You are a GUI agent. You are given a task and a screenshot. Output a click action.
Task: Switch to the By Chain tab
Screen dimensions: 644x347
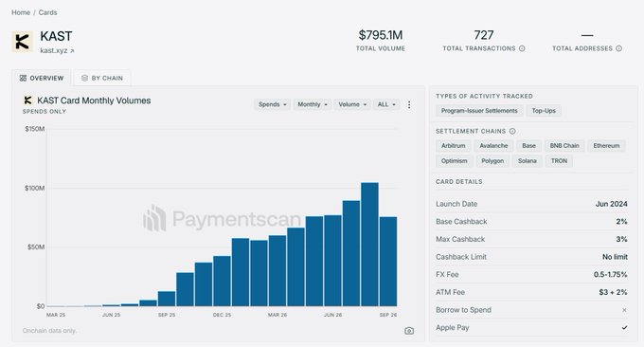[102, 78]
